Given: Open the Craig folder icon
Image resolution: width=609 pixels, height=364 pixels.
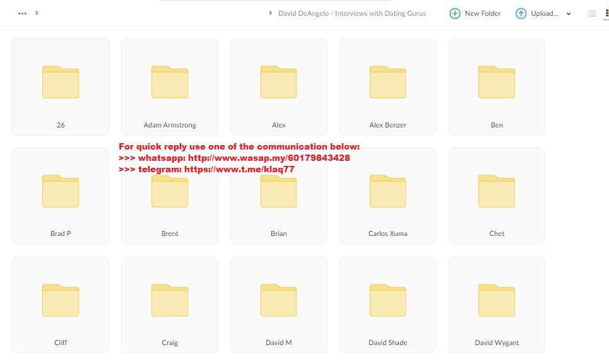Looking at the screenshot, I should [x=170, y=300].
